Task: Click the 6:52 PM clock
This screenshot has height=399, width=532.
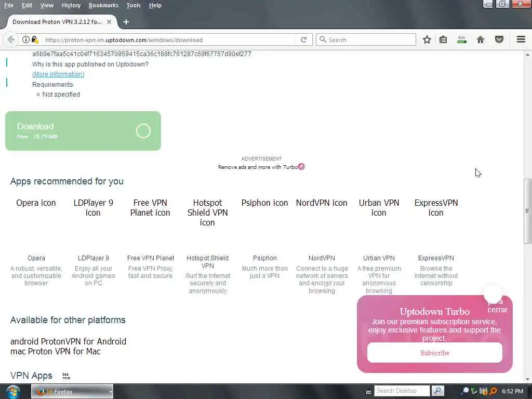Action: coord(512,391)
